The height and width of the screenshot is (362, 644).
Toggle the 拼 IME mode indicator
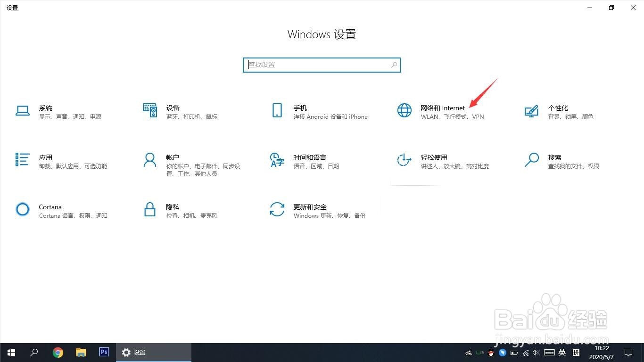click(x=576, y=353)
